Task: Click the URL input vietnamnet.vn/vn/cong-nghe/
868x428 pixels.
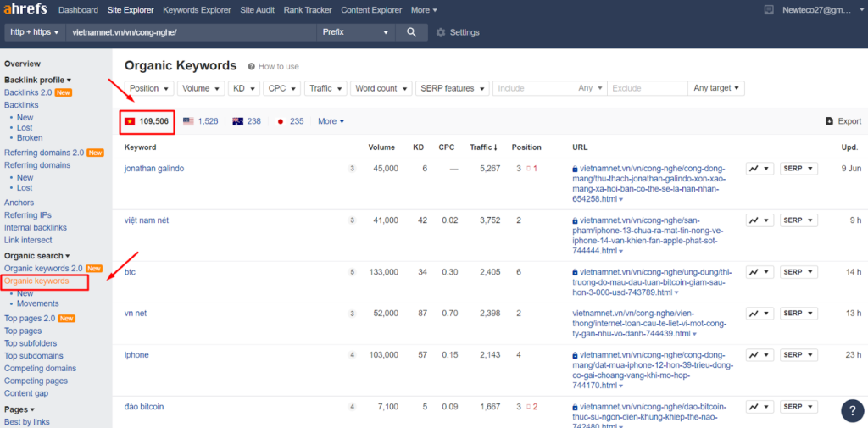Action: click(x=191, y=32)
